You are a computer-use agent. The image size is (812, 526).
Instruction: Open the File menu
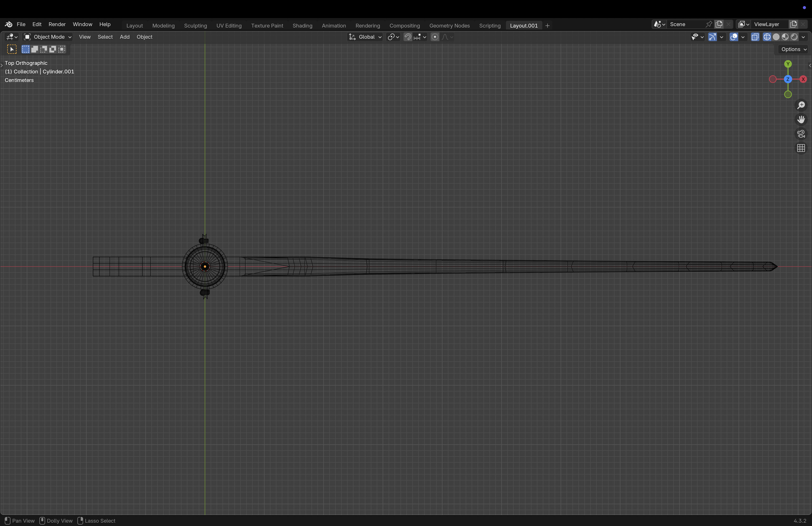(x=21, y=24)
